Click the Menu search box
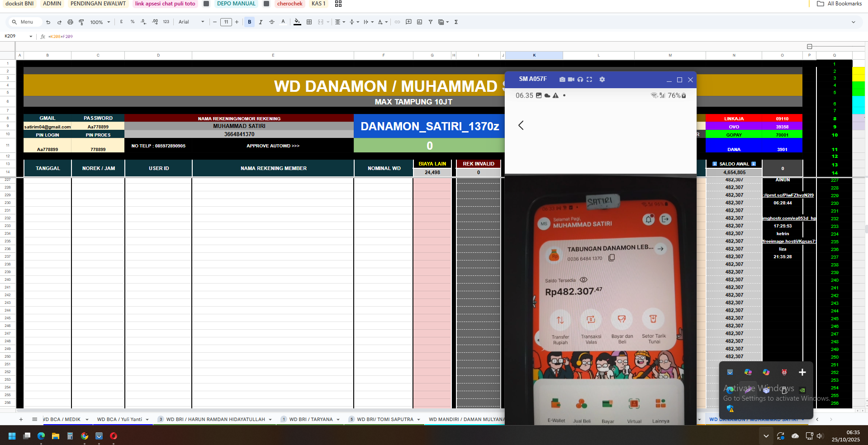The image size is (868, 445). (24, 22)
